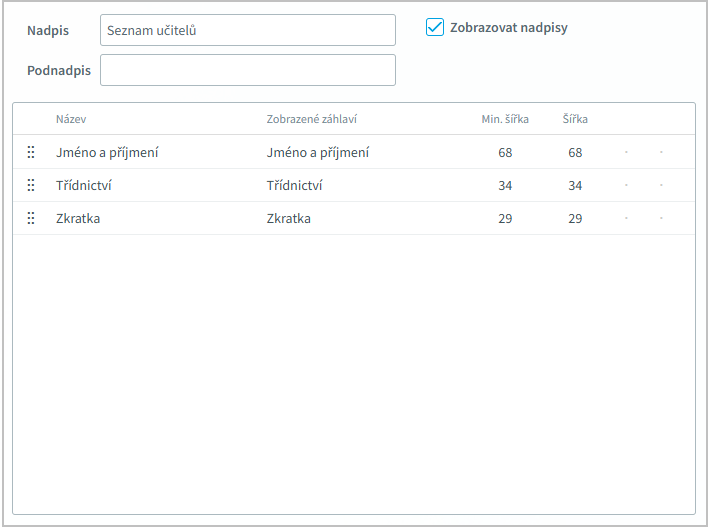Click drag handle of Zkratka row
Viewport: 708px width, 527px height.
pyautogui.click(x=31, y=219)
